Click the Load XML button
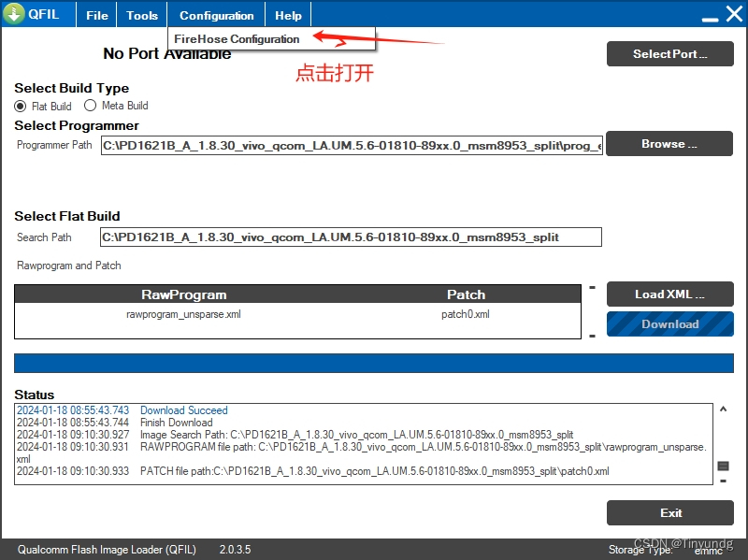Viewport: 748px width, 560px height. tap(669, 294)
